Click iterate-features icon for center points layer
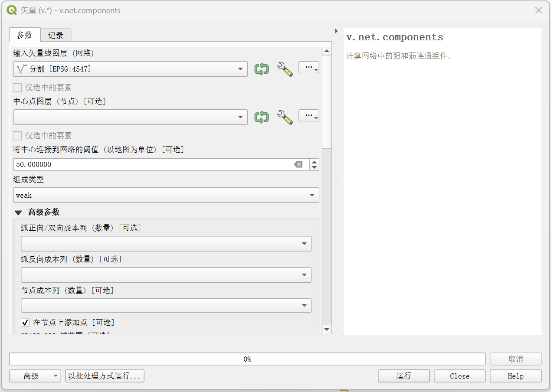551x392 pixels. coord(261,117)
